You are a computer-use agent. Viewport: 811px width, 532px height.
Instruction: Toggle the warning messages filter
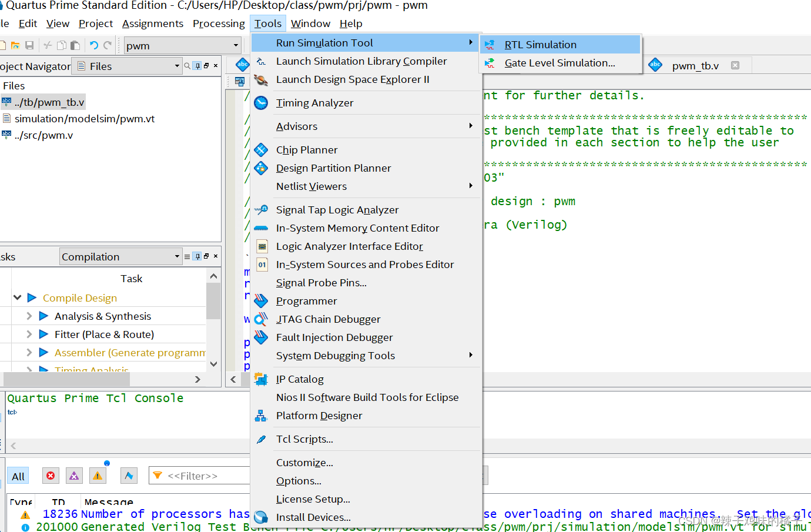(x=98, y=476)
